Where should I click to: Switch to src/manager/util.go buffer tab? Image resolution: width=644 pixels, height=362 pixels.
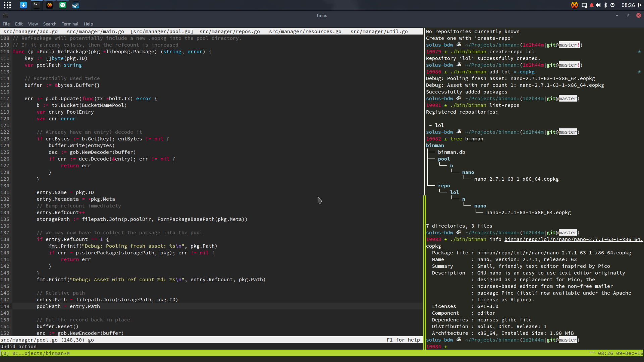(379, 32)
